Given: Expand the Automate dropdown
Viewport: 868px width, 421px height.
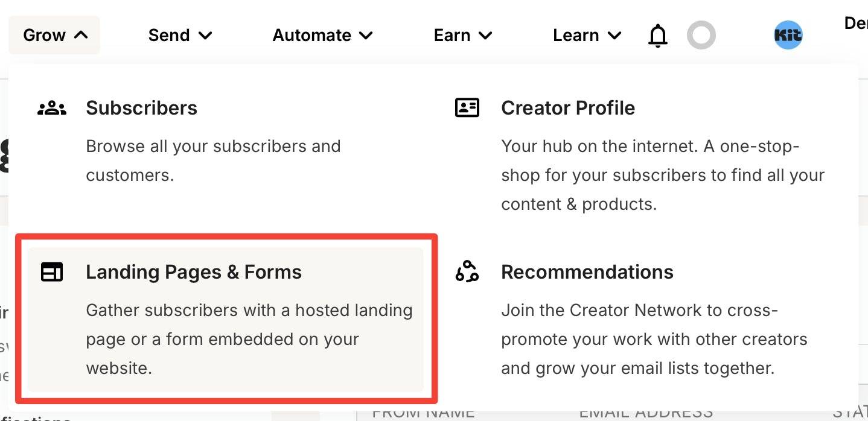Looking at the screenshot, I should [322, 36].
